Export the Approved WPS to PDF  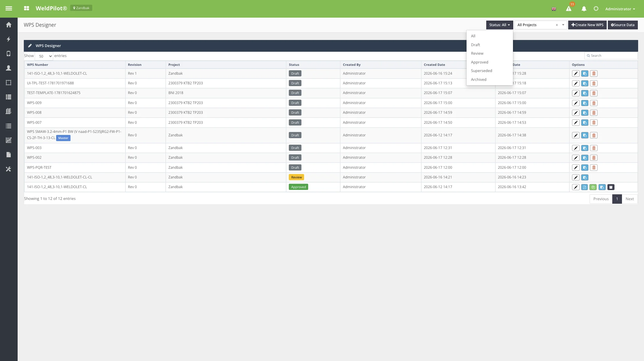[x=585, y=187]
